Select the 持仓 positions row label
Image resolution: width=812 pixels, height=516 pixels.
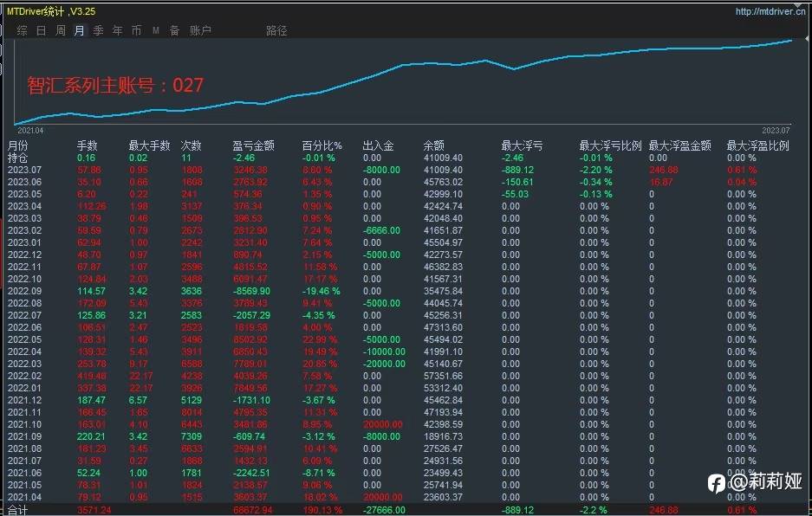click(17, 158)
